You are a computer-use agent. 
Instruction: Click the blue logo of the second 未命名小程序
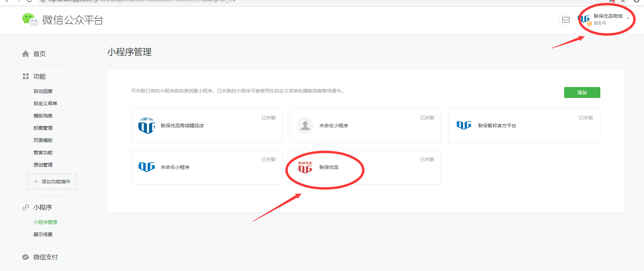coord(147,167)
